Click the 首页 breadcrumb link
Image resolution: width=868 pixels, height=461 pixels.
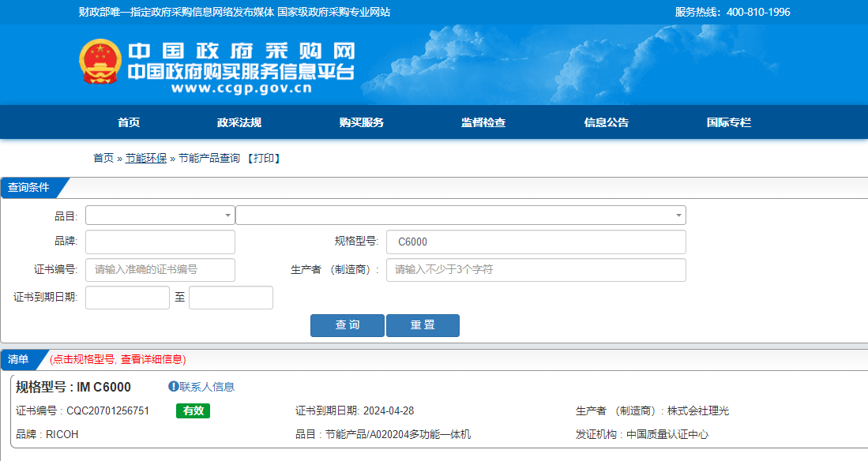pyautogui.click(x=103, y=159)
